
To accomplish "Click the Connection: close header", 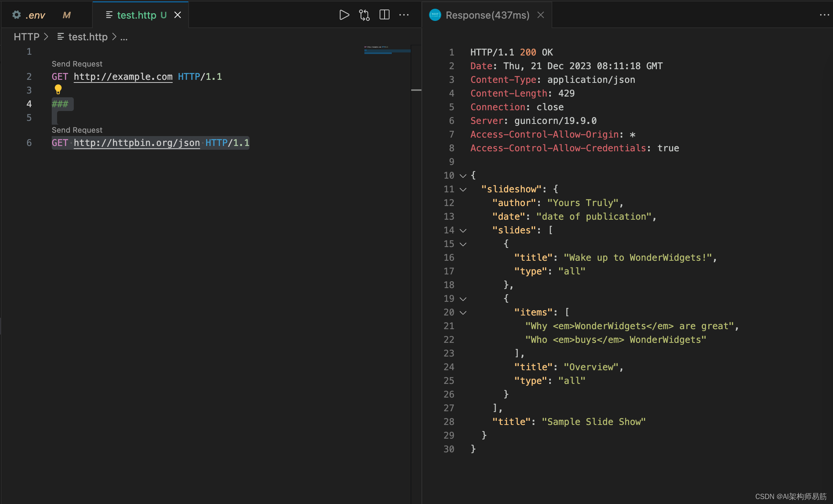I will pos(517,107).
